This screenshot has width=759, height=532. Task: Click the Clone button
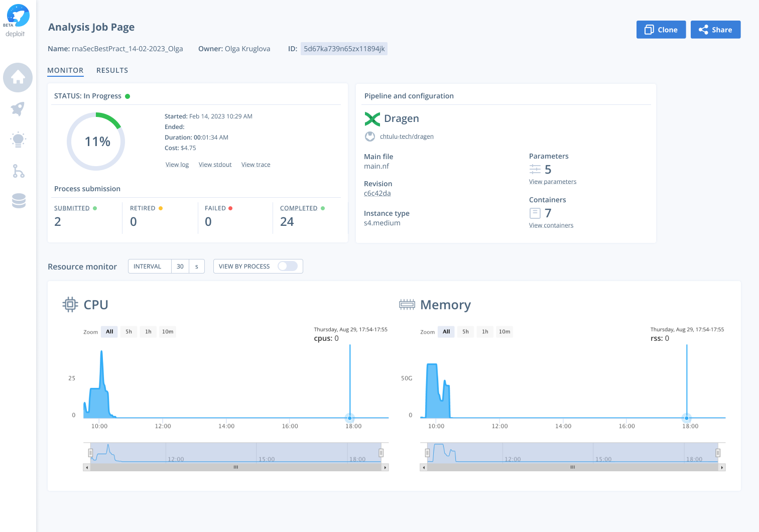click(x=661, y=30)
